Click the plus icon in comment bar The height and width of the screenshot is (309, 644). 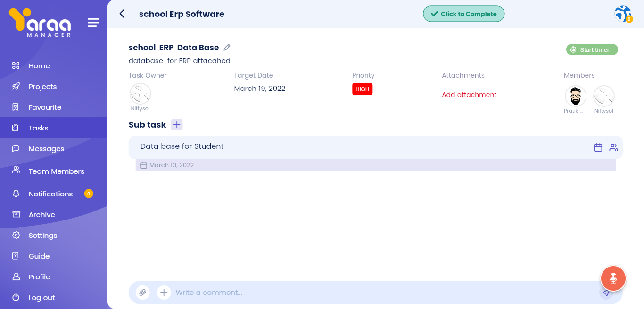click(164, 293)
